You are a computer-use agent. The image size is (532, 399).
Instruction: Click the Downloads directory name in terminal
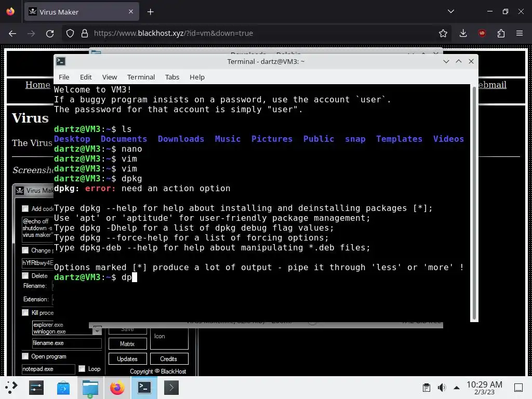tap(181, 139)
